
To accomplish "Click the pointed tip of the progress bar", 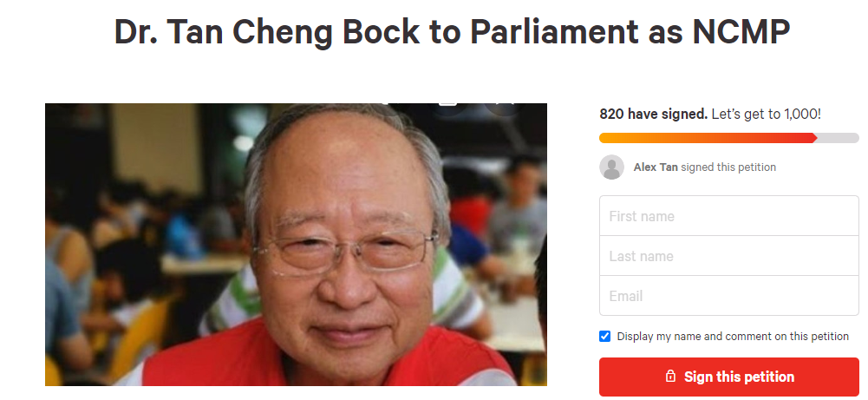I will 814,138.
